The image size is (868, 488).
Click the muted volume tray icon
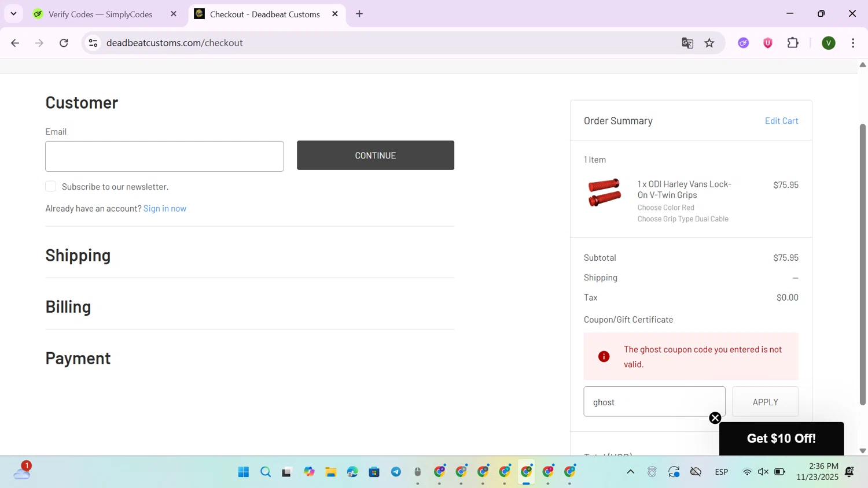coord(763,472)
